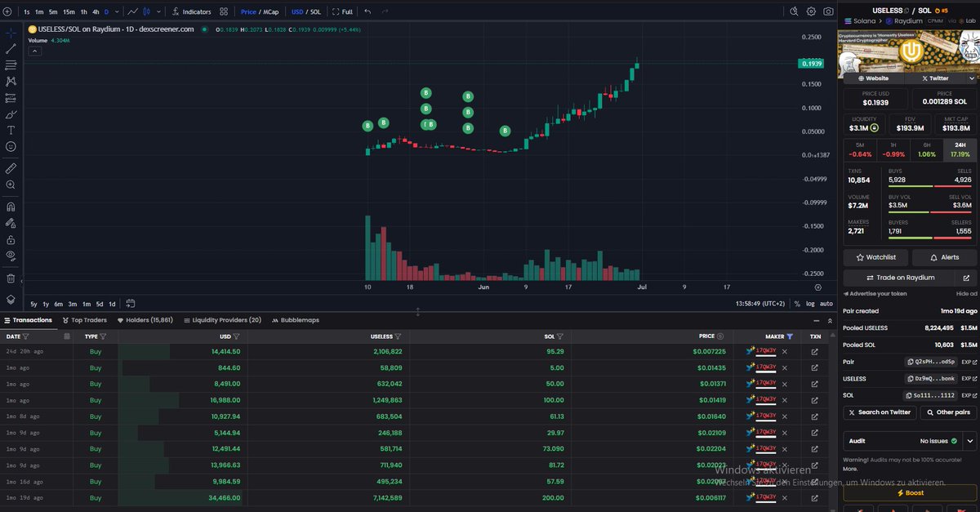Open chart settings gear icon
Image resolution: width=980 pixels, height=512 pixels.
tap(811, 11)
